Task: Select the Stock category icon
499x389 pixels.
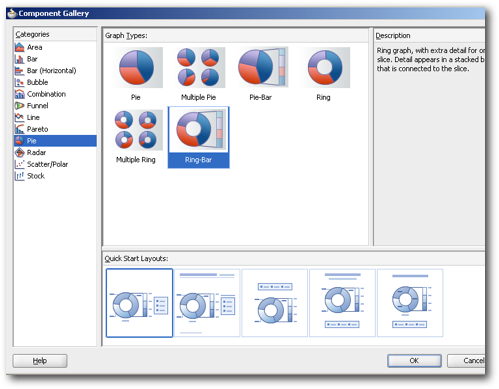Action: click(x=20, y=175)
